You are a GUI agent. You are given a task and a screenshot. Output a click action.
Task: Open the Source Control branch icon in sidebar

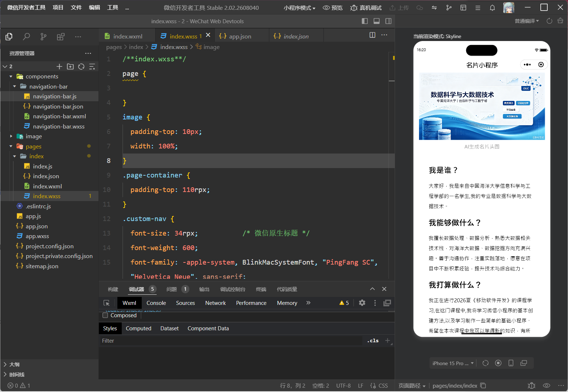click(x=44, y=37)
